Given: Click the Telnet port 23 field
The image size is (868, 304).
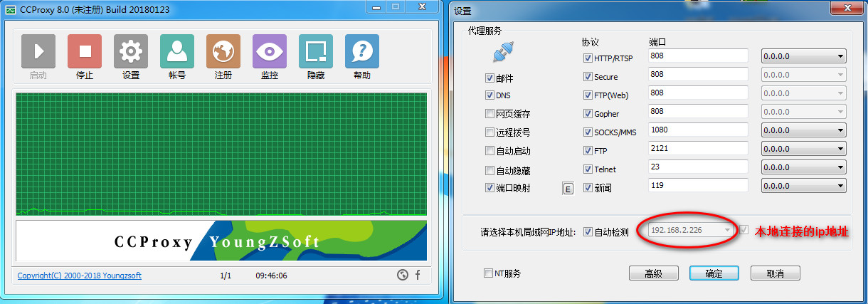Looking at the screenshot, I should [699, 167].
